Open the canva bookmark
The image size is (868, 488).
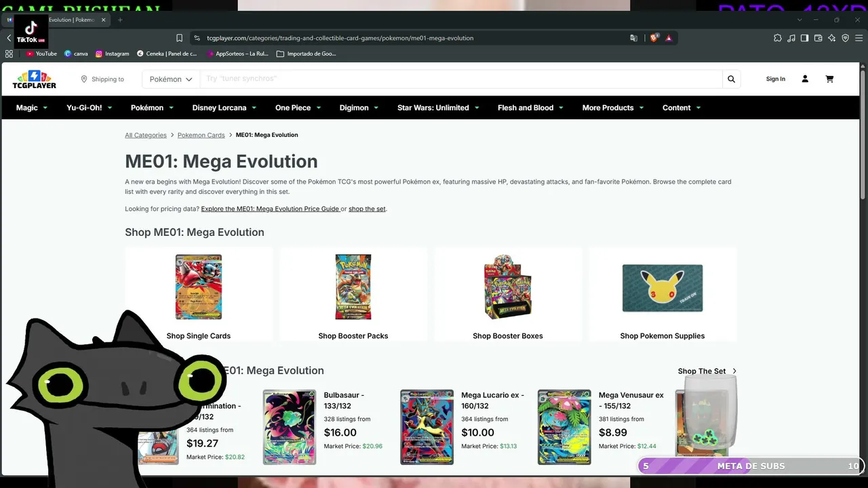[x=76, y=54]
